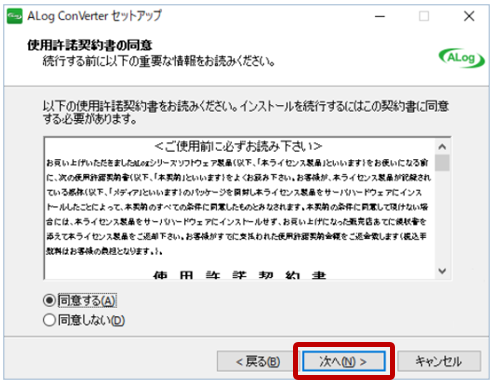Screen dimensions: 494x384
Task: Click inside the license agreement text box
Action: point(240,208)
